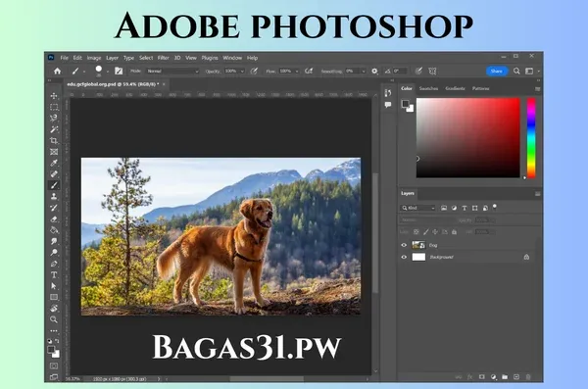Open the Window menu
Image resolution: width=588 pixels, height=389 pixels.
click(x=232, y=58)
